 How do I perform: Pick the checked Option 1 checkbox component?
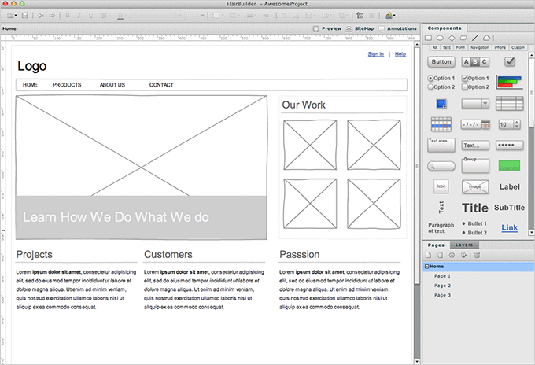(x=475, y=78)
